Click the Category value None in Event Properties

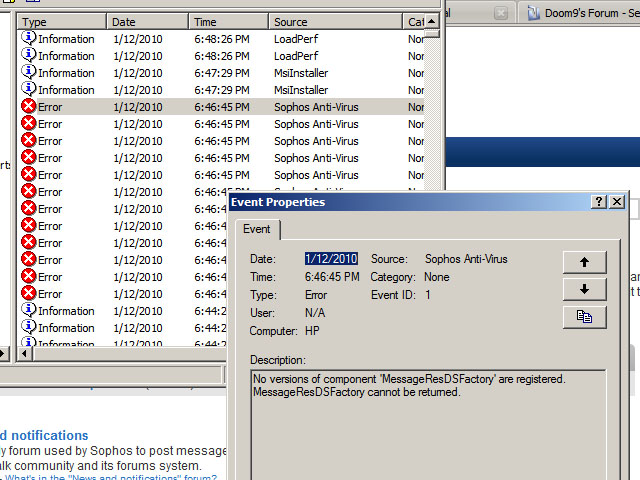point(437,277)
